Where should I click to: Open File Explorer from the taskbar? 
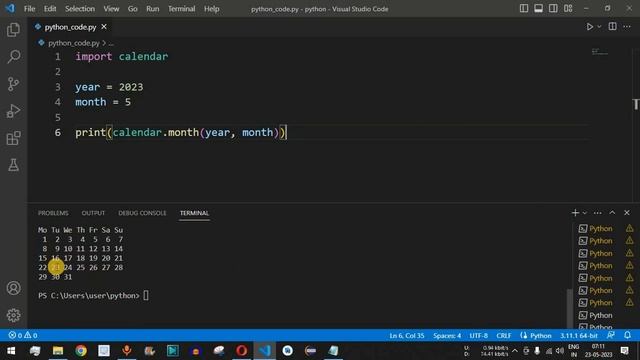(x=58, y=351)
